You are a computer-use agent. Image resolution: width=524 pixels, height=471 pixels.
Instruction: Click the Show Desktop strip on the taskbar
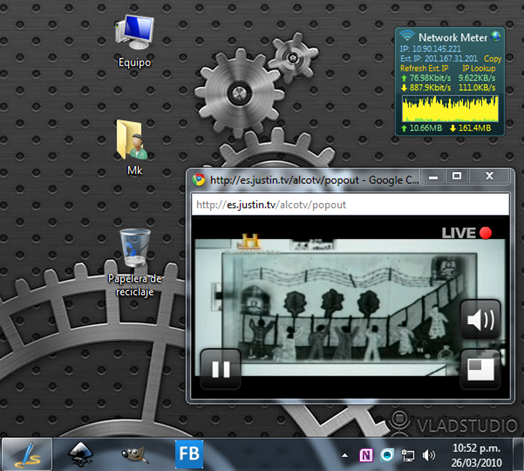coord(518,454)
